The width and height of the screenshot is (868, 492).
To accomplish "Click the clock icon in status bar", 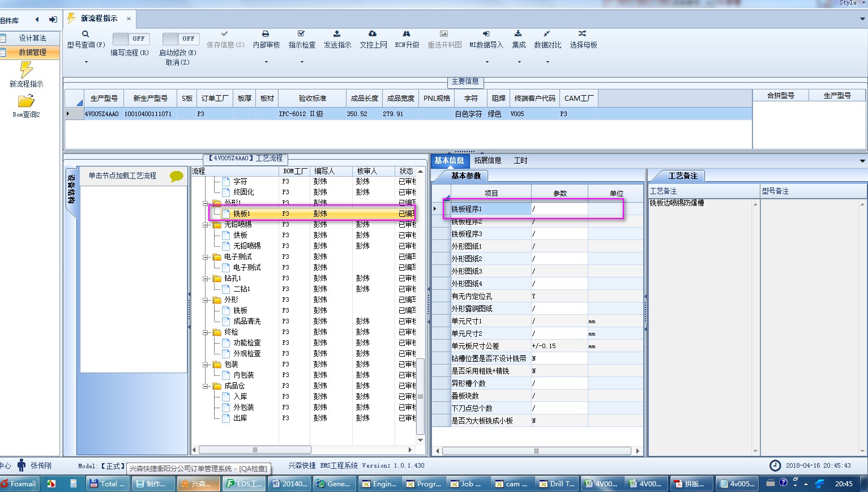I will 775,465.
